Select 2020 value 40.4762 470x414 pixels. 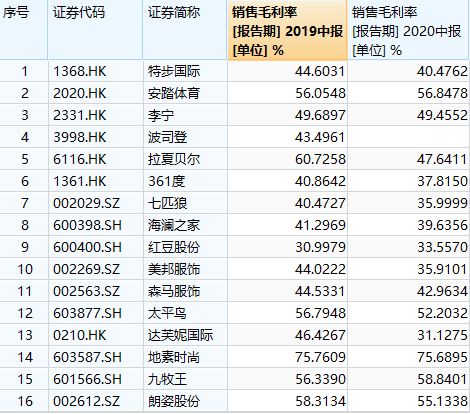[x=442, y=71]
